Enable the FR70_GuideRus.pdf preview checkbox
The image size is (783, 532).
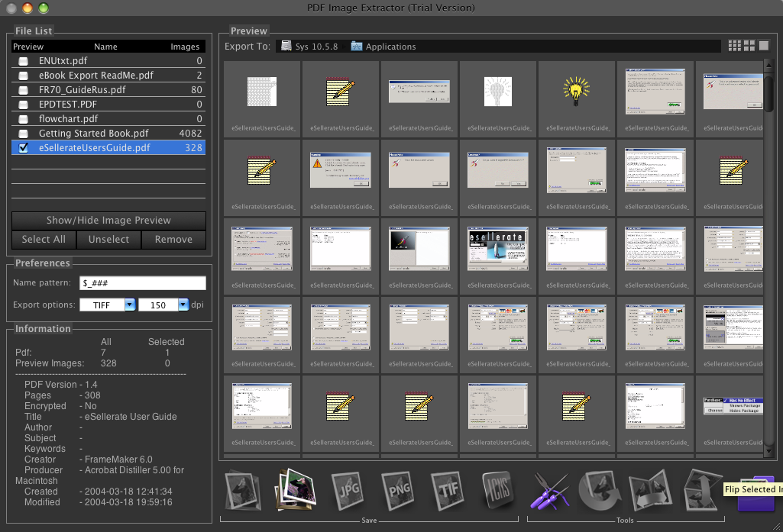point(24,90)
